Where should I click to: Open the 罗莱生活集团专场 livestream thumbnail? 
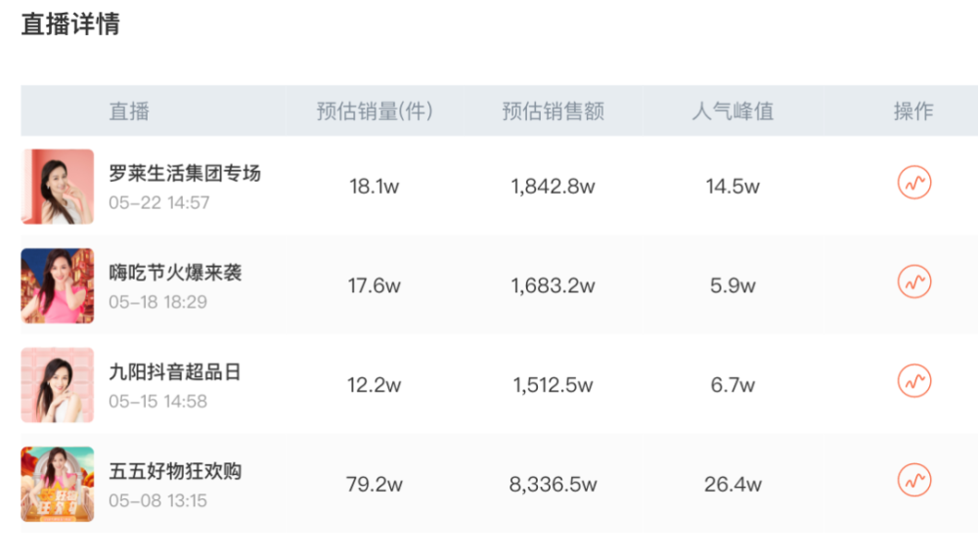click(x=58, y=187)
